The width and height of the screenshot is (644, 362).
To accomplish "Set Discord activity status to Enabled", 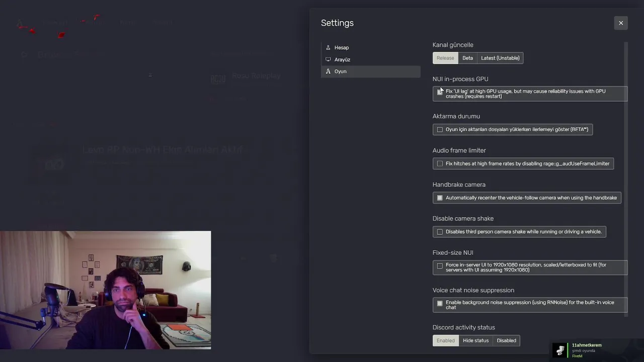I will pos(445,340).
